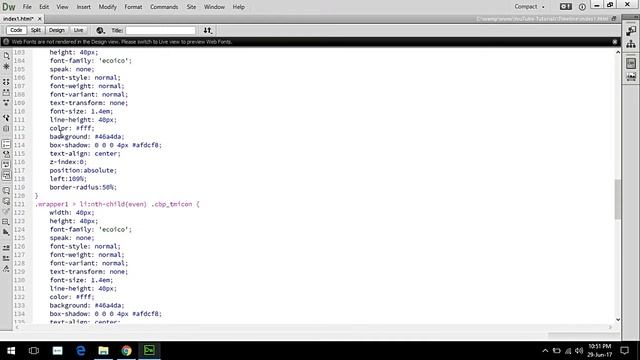The height and width of the screenshot is (360, 640).
Task: Click the vertical scrollbar up arrow
Action: coord(618,52)
